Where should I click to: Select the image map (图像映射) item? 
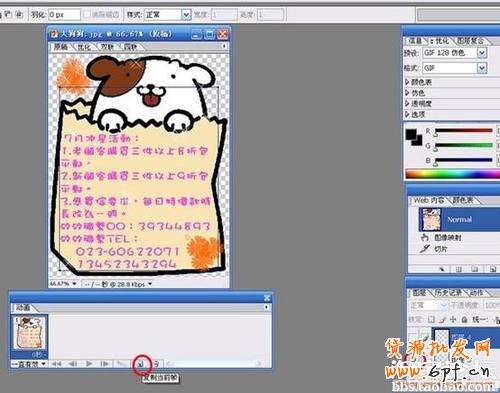tap(442, 238)
